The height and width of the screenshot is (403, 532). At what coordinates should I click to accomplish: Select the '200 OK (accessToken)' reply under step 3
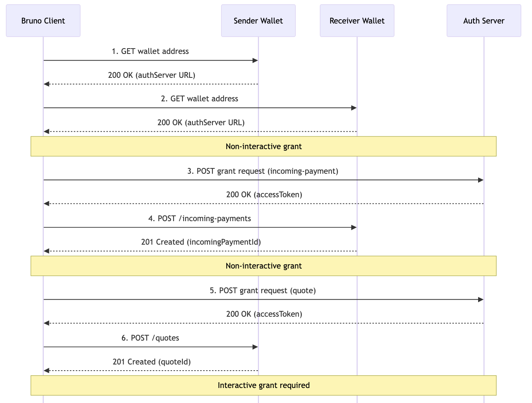click(264, 195)
